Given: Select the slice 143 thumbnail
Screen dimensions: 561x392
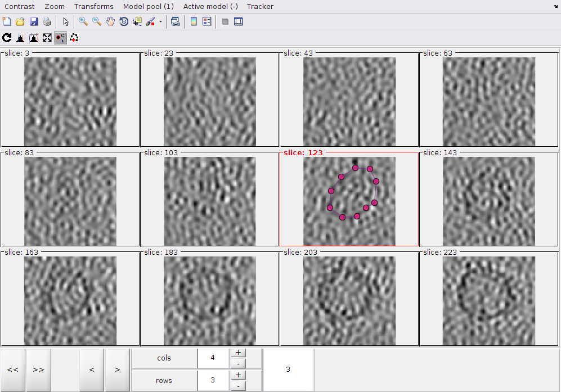Looking at the screenshot, I should tap(489, 201).
